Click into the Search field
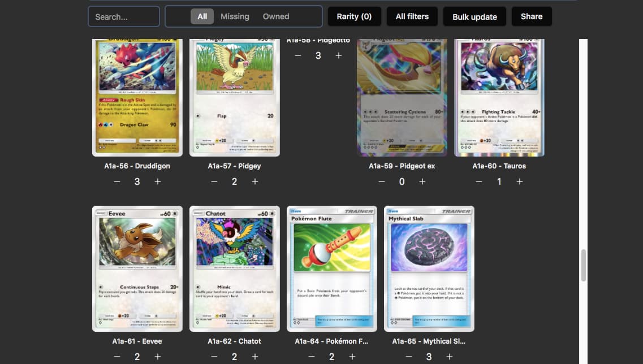Viewport: 643px width, 364px height. point(124,16)
